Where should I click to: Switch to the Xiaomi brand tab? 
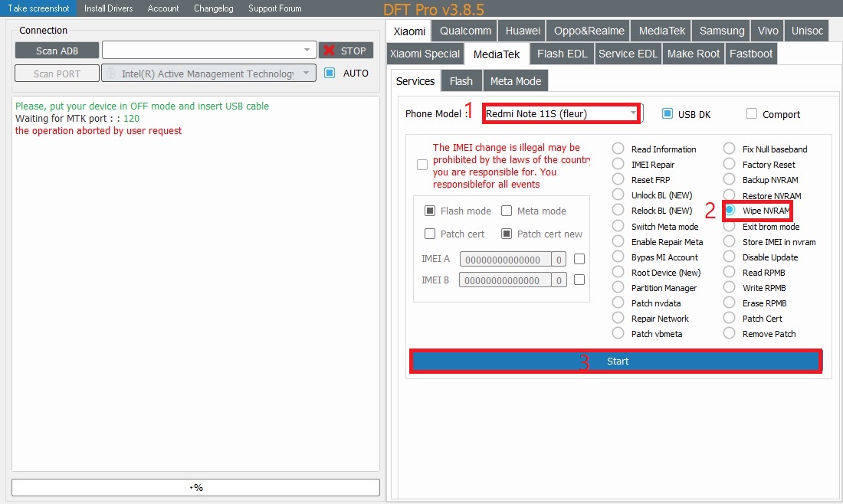(x=409, y=31)
